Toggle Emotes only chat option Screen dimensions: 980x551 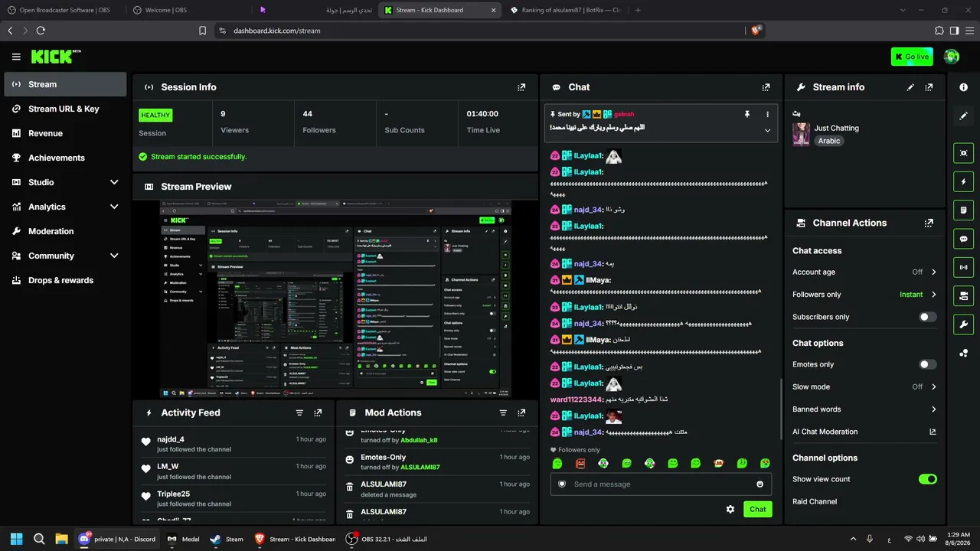pyautogui.click(x=927, y=365)
